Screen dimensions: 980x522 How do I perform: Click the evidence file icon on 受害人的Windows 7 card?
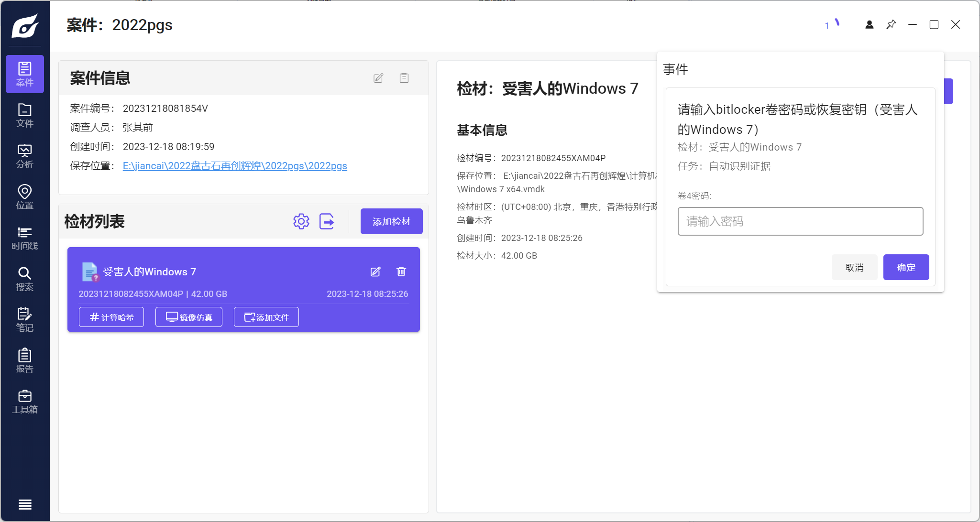click(89, 272)
